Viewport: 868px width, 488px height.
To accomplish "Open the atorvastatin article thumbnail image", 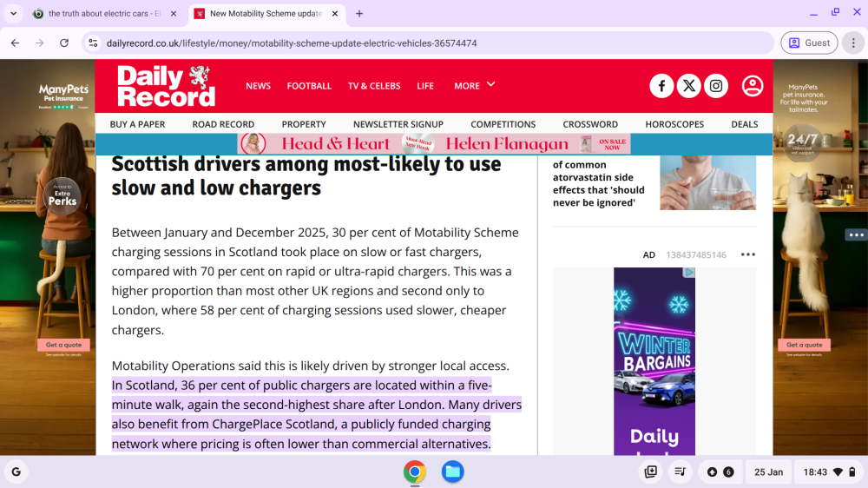I will pyautogui.click(x=707, y=183).
